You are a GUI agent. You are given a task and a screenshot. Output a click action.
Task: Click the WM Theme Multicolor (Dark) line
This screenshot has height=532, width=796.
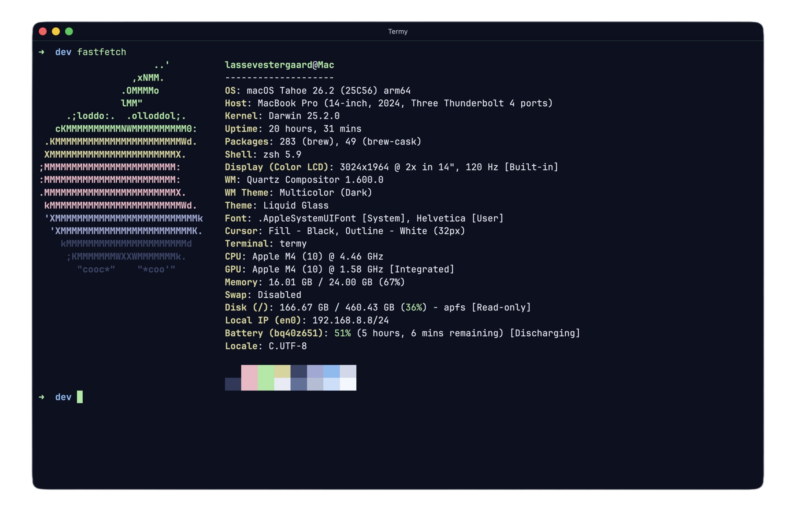298,193
